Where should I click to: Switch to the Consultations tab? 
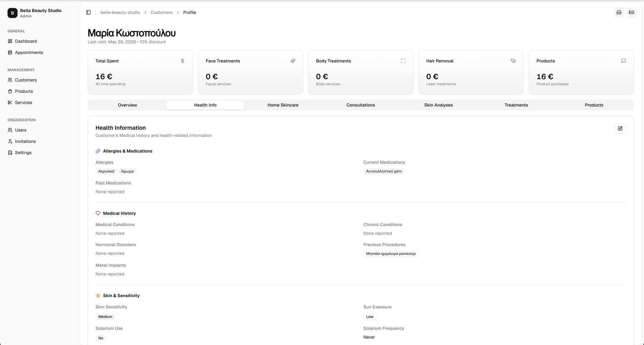pyautogui.click(x=361, y=105)
